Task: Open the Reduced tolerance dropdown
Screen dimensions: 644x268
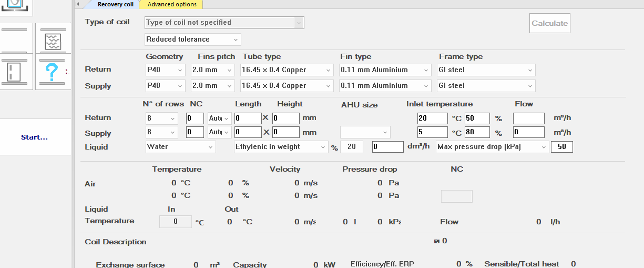Action: coord(192,39)
